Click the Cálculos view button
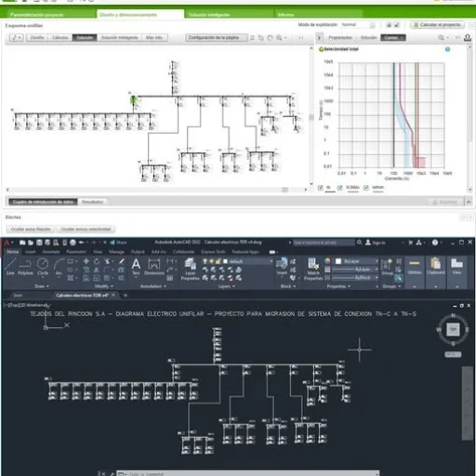 (60, 38)
